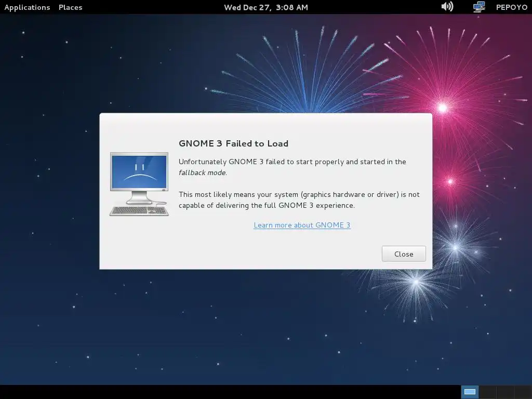This screenshot has width=532, height=399.
Task: Click text 'This most likely means your system'
Action: point(238,194)
